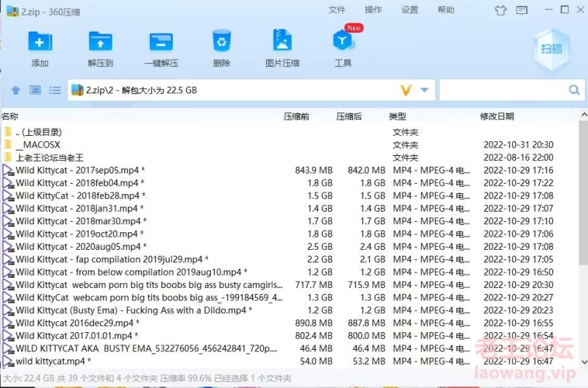Click the 2022-10-31 20:30 date cell

(519, 145)
